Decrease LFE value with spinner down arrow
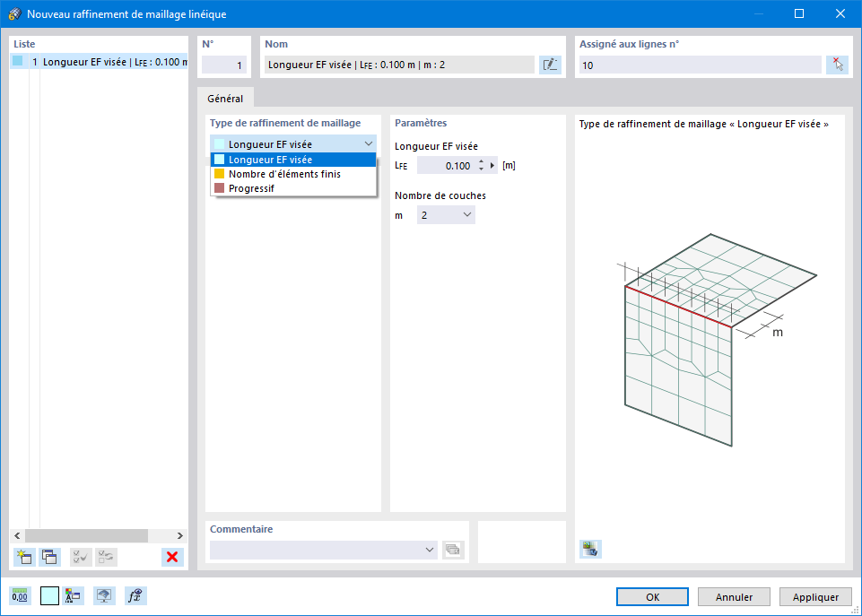The height and width of the screenshot is (616, 862). 481,169
